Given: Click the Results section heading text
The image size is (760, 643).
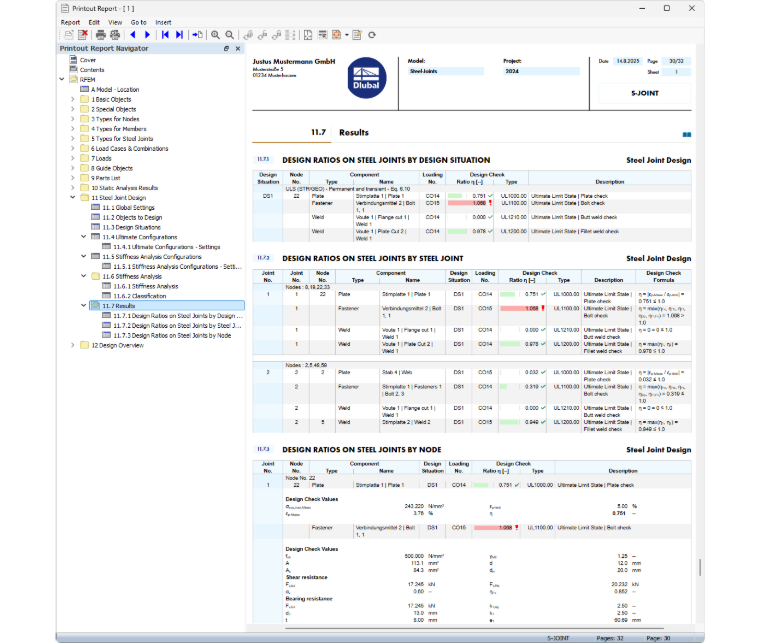Looking at the screenshot, I should (354, 132).
